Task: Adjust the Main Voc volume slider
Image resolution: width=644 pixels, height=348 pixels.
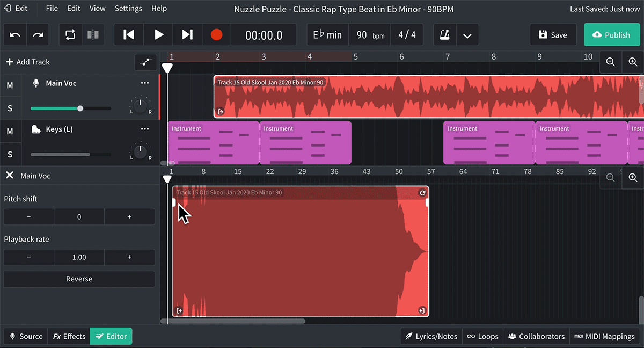Action: point(79,108)
